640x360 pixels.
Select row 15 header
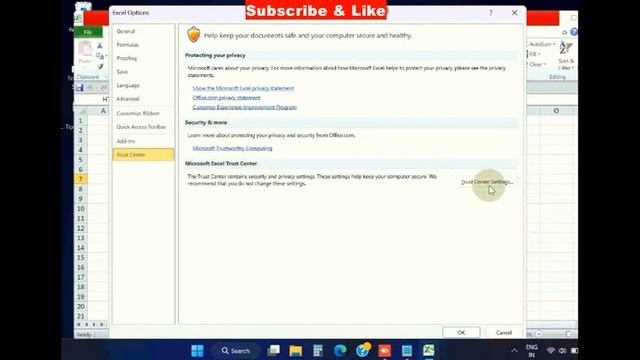pos(80,258)
